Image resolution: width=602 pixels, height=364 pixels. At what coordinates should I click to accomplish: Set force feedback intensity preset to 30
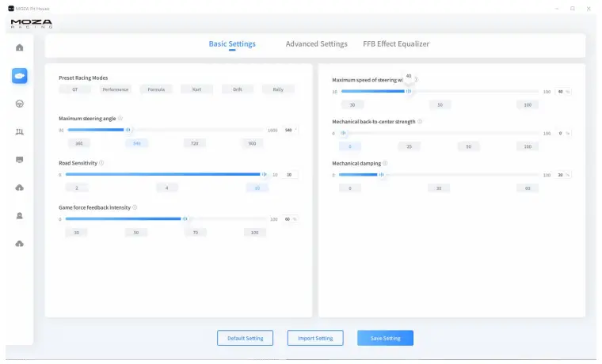[x=76, y=232]
